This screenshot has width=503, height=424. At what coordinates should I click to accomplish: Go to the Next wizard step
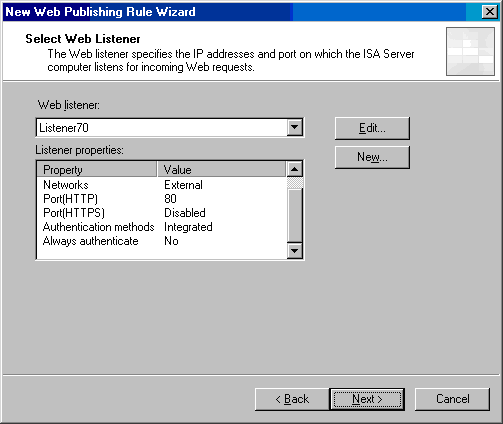[x=367, y=399]
